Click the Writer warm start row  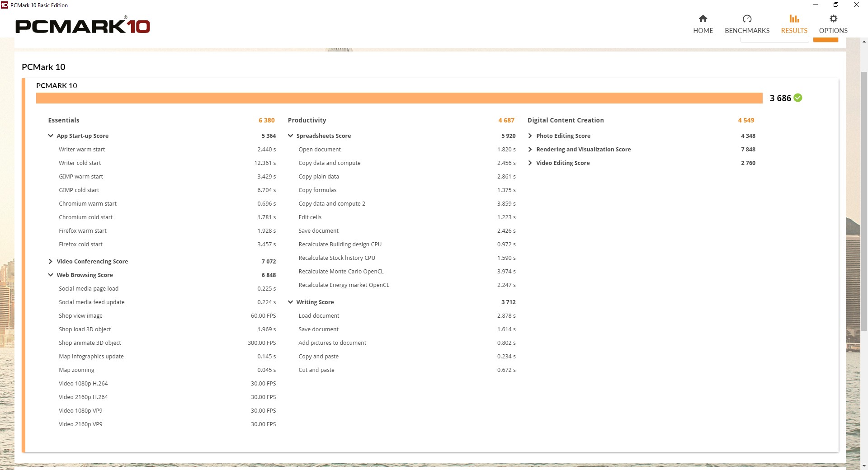(167, 149)
